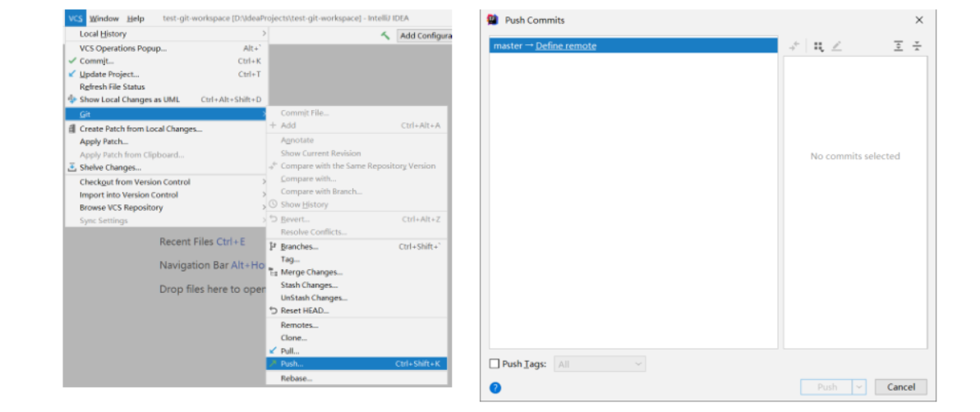The width and height of the screenshot is (980, 412).
Task: Enable the Push Tags checkbox
Action: 495,364
